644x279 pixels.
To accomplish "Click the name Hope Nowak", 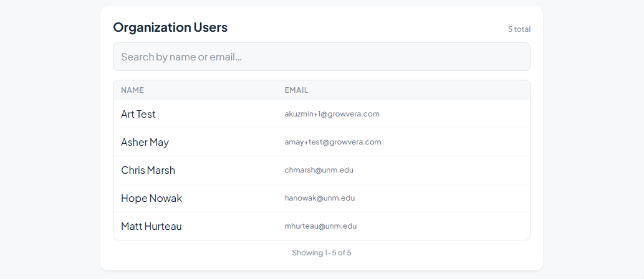I will pos(151,198).
